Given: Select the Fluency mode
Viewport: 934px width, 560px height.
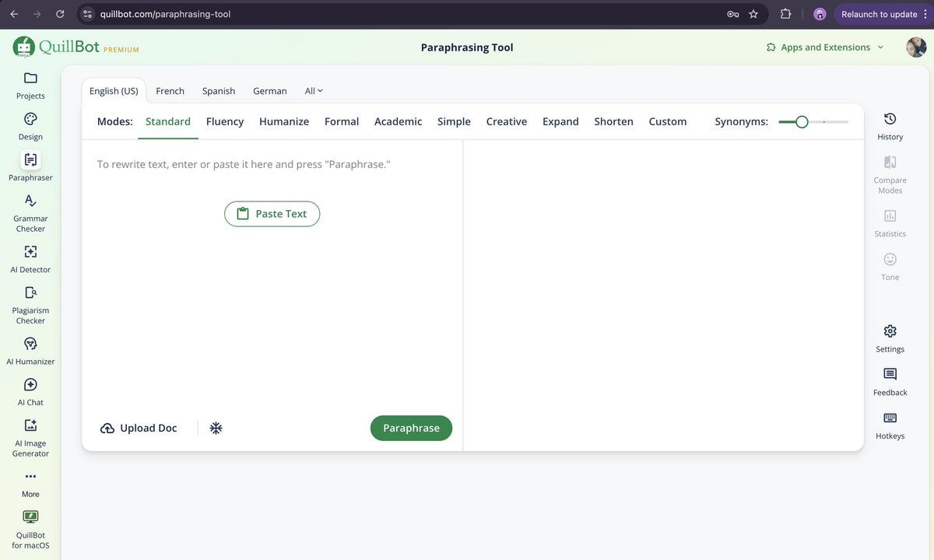Looking at the screenshot, I should coord(225,122).
